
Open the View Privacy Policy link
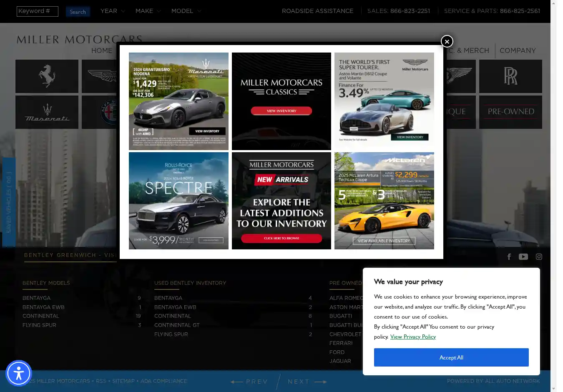(x=413, y=337)
